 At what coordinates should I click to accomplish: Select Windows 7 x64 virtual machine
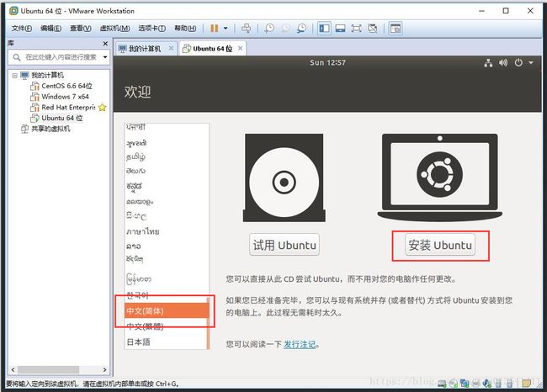(x=66, y=97)
